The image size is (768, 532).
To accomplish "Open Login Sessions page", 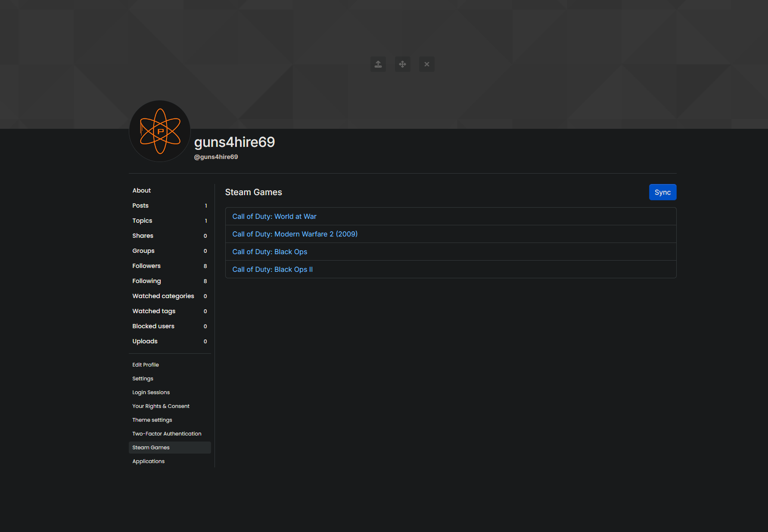I will [x=151, y=392].
